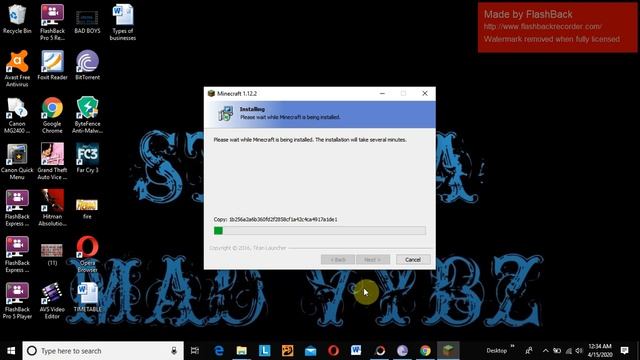Select Opera Browser desktop icon
The image size is (640, 360).
pyautogui.click(x=87, y=255)
